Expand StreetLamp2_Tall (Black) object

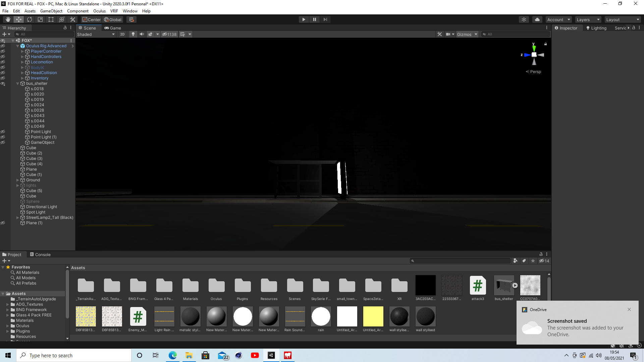pyautogui.click(x=18, y=218)
